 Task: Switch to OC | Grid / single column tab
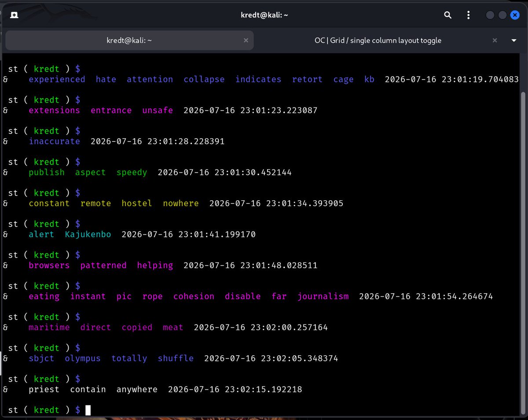[378, 40]
